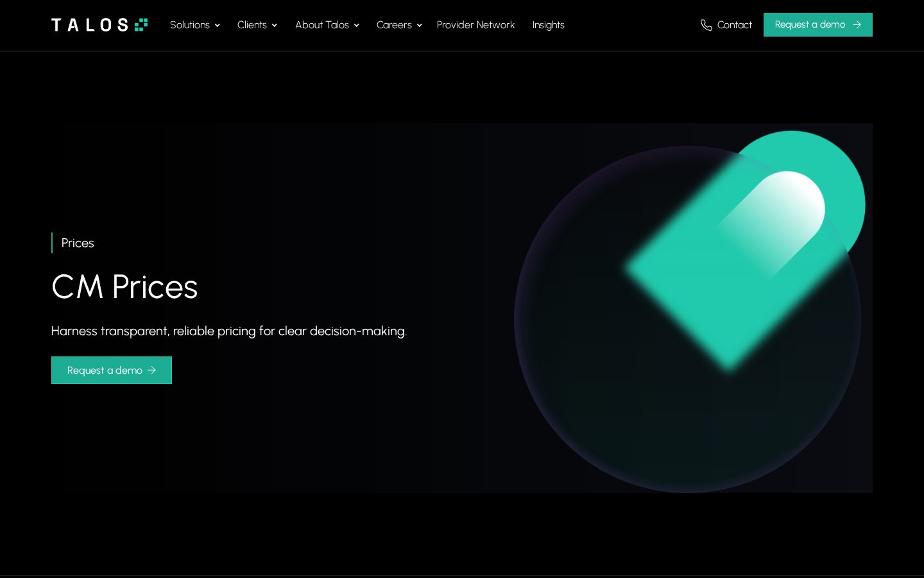Go to Provider Network page

[x=475, y=24]
